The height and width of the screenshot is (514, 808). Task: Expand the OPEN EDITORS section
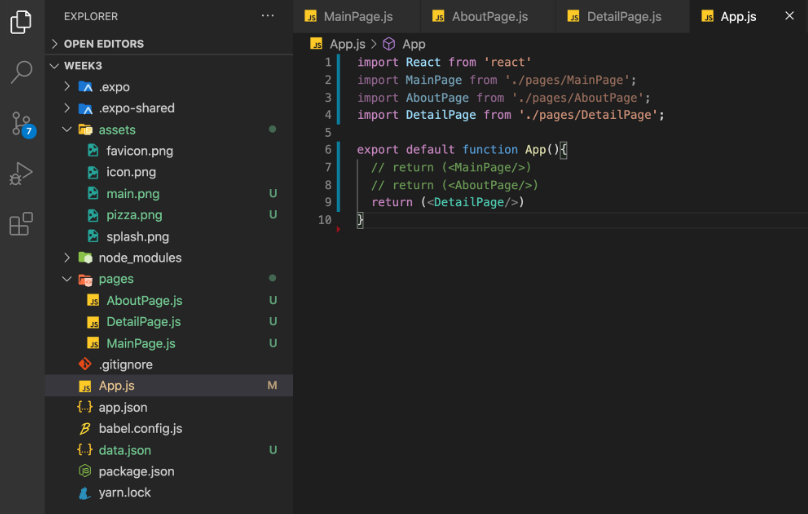point(54,44)
